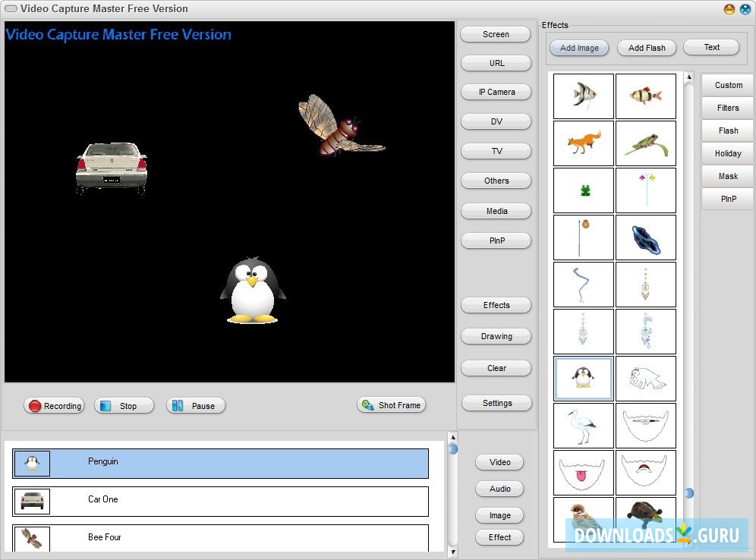
Task: Start capture with the Recording button
Action: (54, 405)
